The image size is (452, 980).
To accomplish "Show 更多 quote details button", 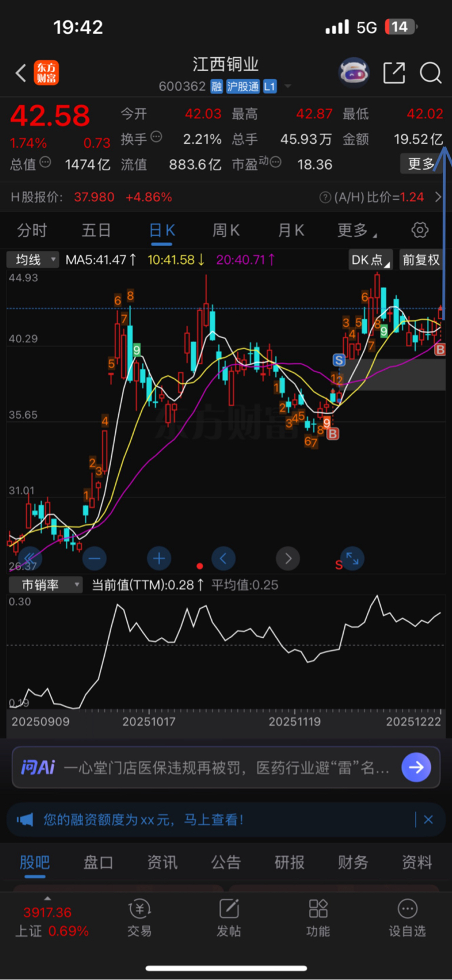I will [421, 163].
